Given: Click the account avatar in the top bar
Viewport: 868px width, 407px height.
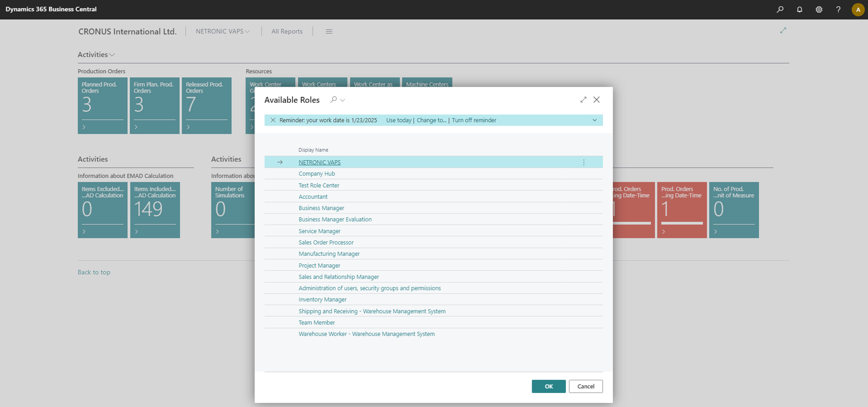Looking at the screenshot, I should click(858, 9).
